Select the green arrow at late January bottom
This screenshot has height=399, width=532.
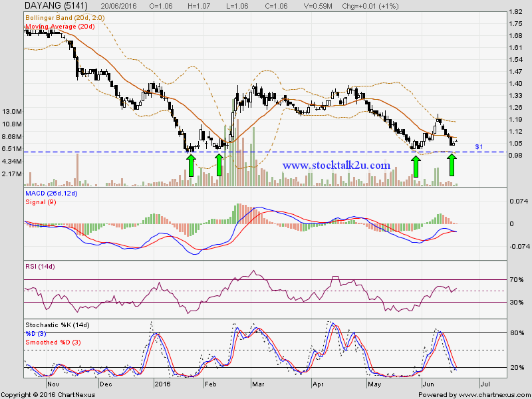click(x=190, y=165)
